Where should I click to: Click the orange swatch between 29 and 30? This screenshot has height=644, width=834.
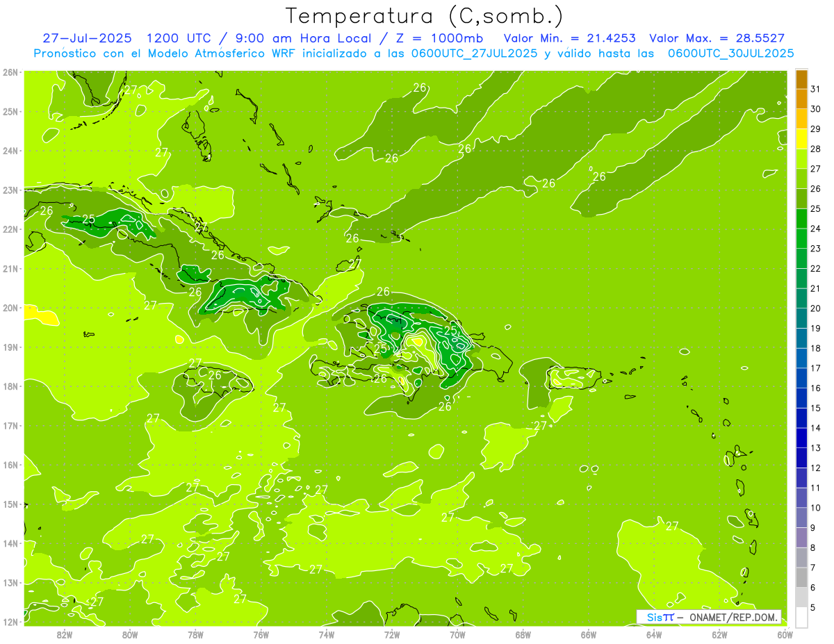pyautogui.click(x=801, y=119)
